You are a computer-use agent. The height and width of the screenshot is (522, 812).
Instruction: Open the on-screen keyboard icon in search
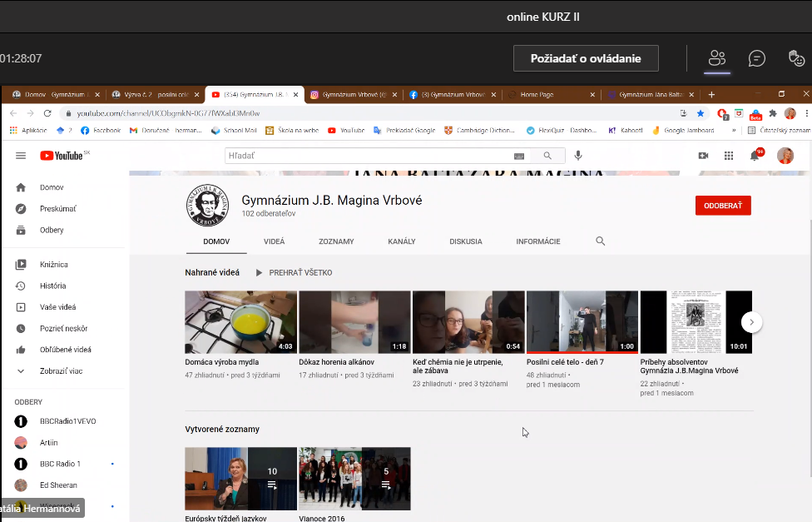pos(519,156)
